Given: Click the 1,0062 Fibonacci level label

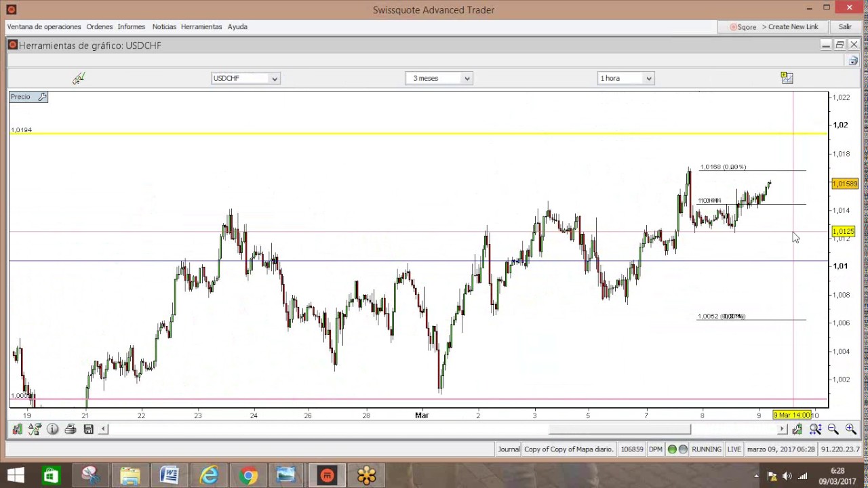Looking at the screenshot, I should (x=722, y=317).
